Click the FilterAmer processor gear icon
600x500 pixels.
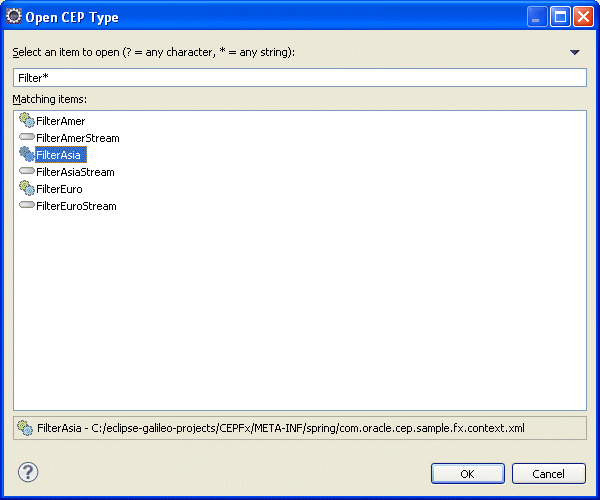pyautogui.click(x=27, y=120)
